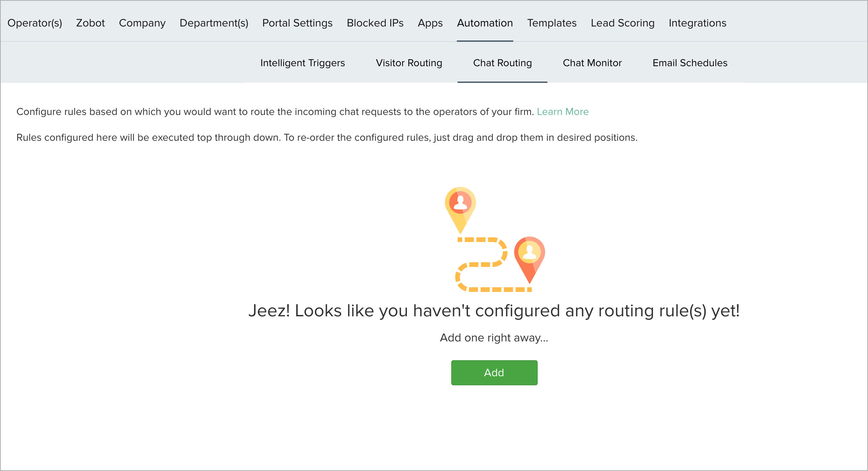Switch to the Zobot tab
Image resolution: width=868 pixels, height=471 pixels.
91,23
